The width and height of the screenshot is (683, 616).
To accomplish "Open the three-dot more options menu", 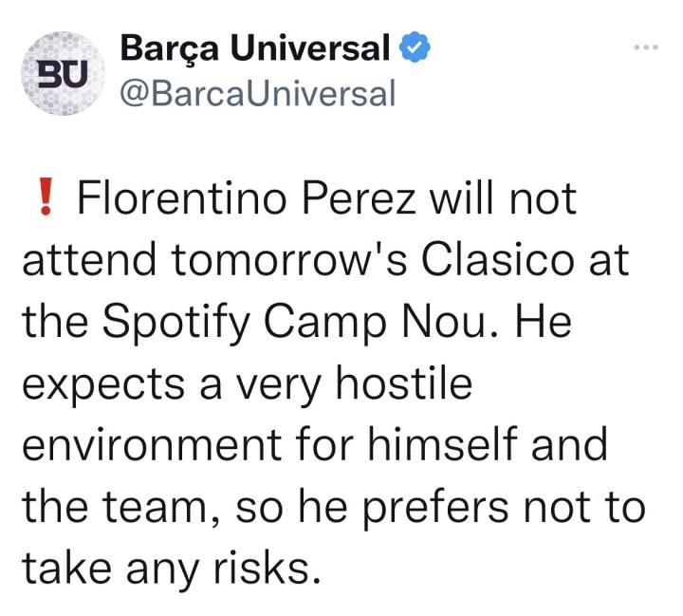I will (x=645, y=46).
